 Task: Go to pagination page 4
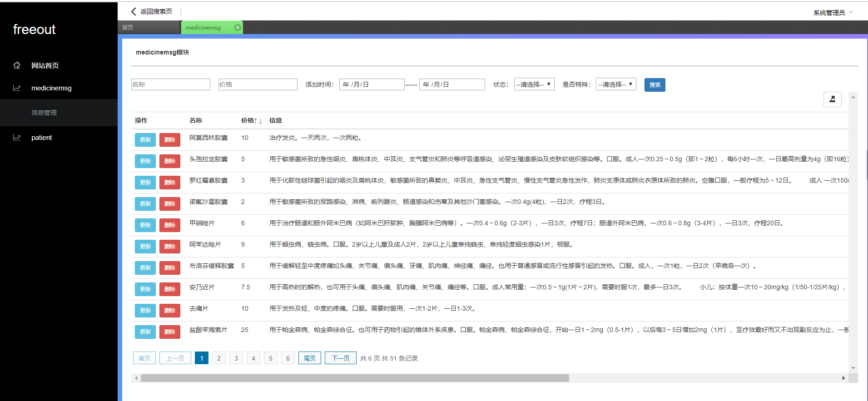pyautogui.click(x=253, y=358)
